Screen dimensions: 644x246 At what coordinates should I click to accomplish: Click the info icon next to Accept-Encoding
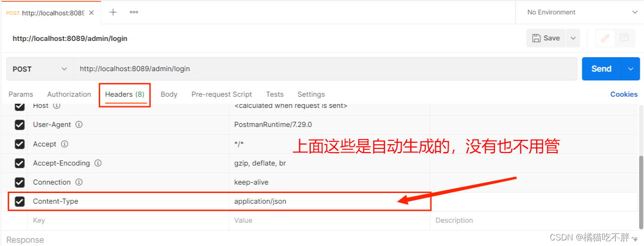[x=98, y=163]
